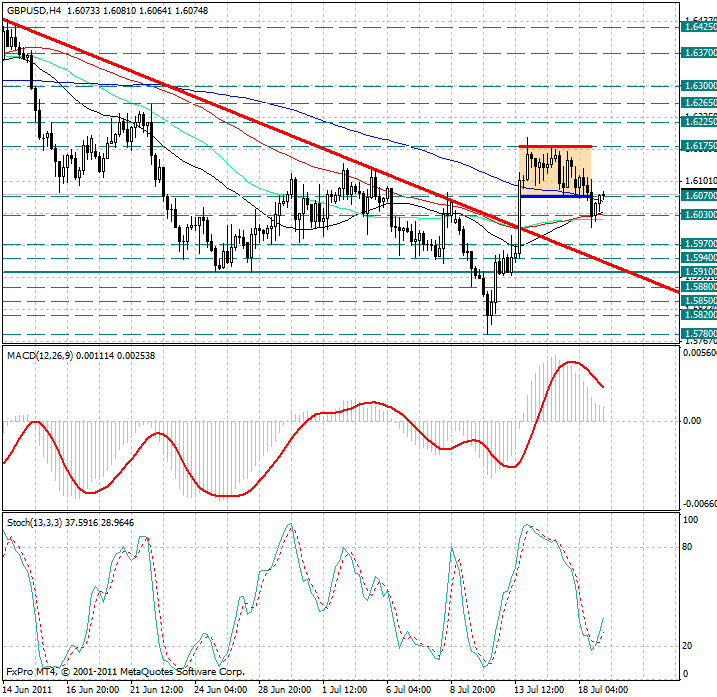Select the short red resistance line at 1.6175
Image resolution: width=717 pixels, height=697 pixels.
coord(556,146)
